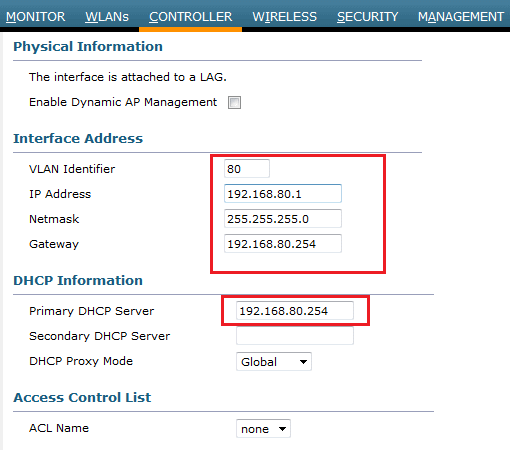510x450 pixels.
Task: Click the Access Control List heading
Action: [82, 397]
